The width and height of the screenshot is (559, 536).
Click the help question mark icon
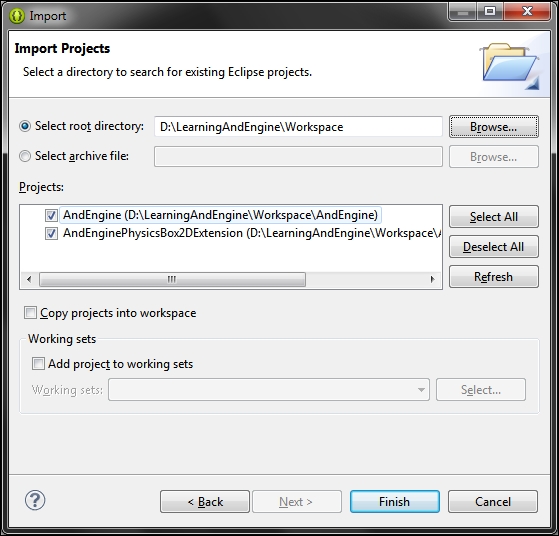pos(35,500)
